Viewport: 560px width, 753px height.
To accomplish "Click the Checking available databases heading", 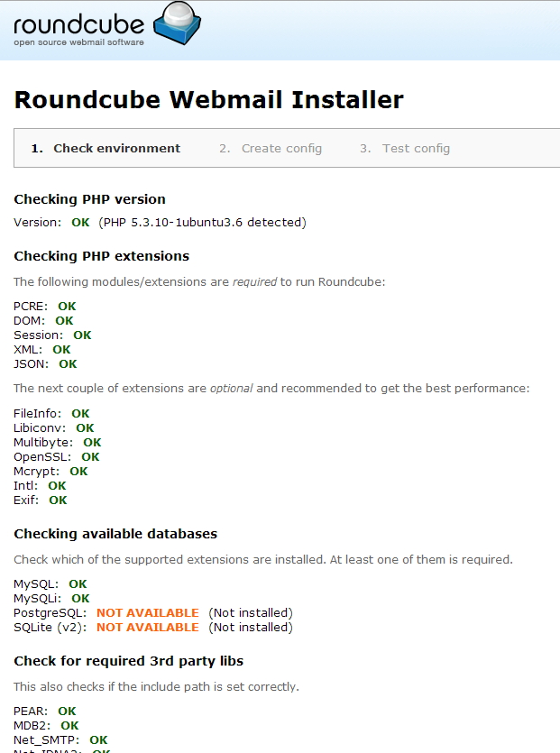I will 115,534.
